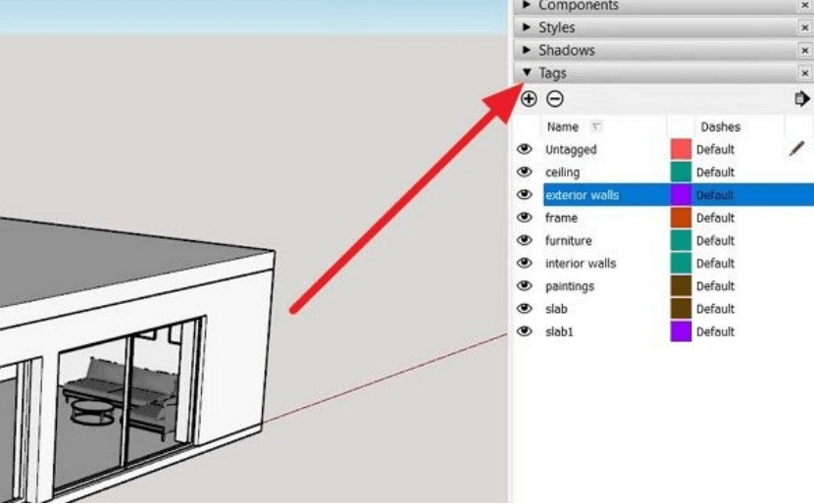Viewport: 814px width, 504px height.
Task: Change the slab1 purple color swatch
Action: [x=681, y=331]
